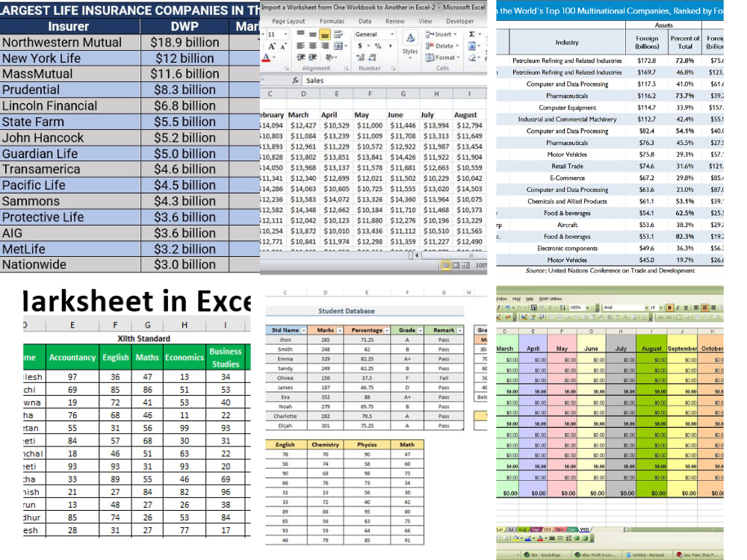This screenshot has width=747, height=560.
Task: Open Data ribbon tab
Action: [365, 22]
